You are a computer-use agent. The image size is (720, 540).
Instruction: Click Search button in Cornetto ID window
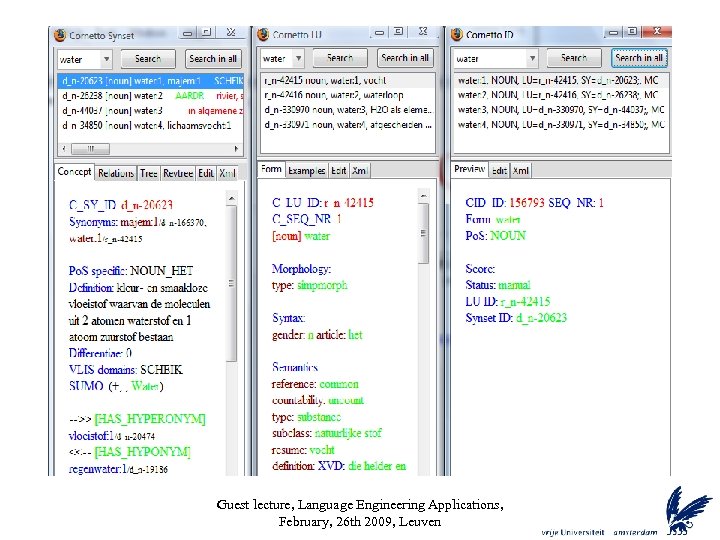pyautogui.click(x=574, y=58)
